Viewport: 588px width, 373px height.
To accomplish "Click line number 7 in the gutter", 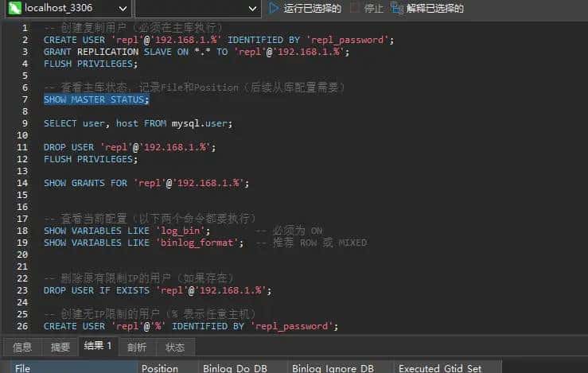I will [x=25, y=99].
